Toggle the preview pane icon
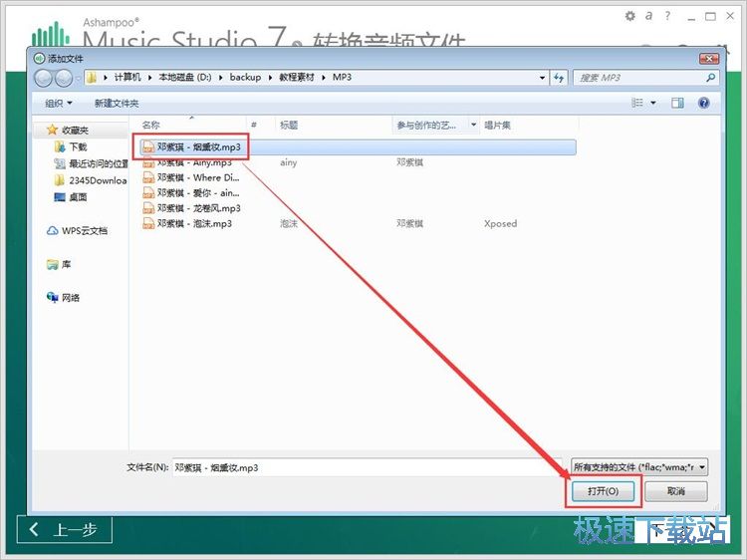 click(677, 103)
